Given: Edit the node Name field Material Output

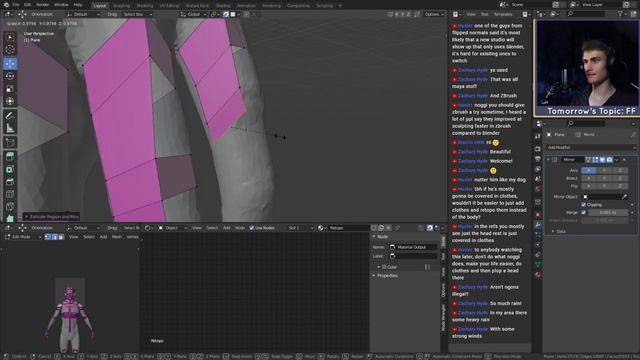Looking at the screenshot, I should (x=413, y=247).
